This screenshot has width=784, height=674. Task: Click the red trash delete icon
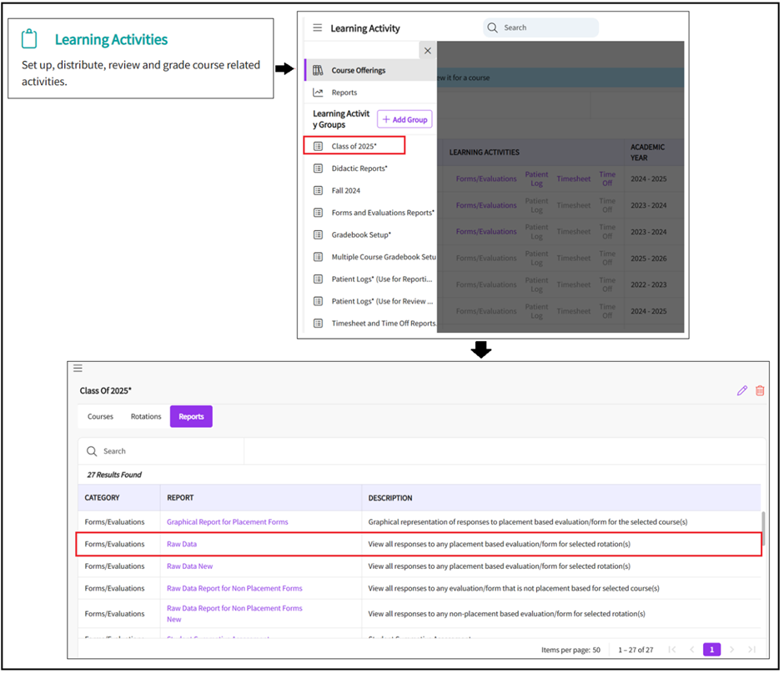(760, 390)
